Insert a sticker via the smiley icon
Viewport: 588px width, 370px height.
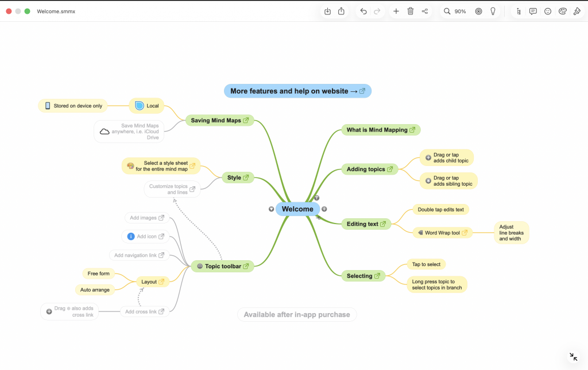pyautogui.click(x=548, y=11)
